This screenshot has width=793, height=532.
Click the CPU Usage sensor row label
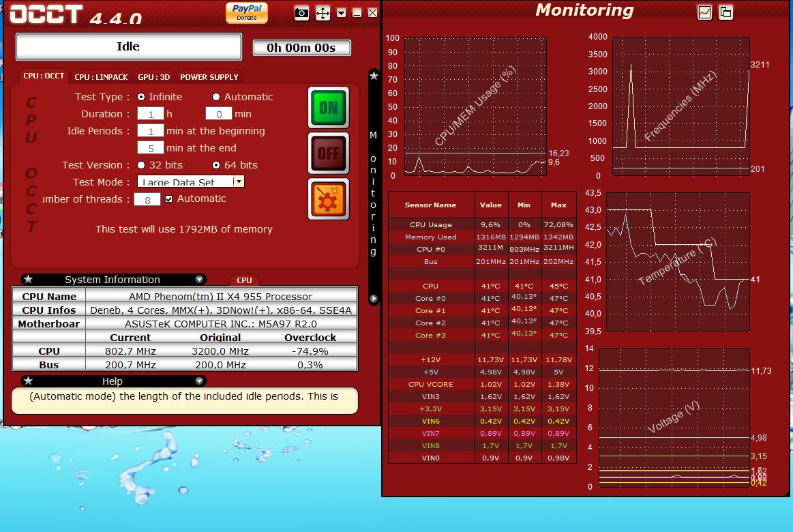(431, 224)
